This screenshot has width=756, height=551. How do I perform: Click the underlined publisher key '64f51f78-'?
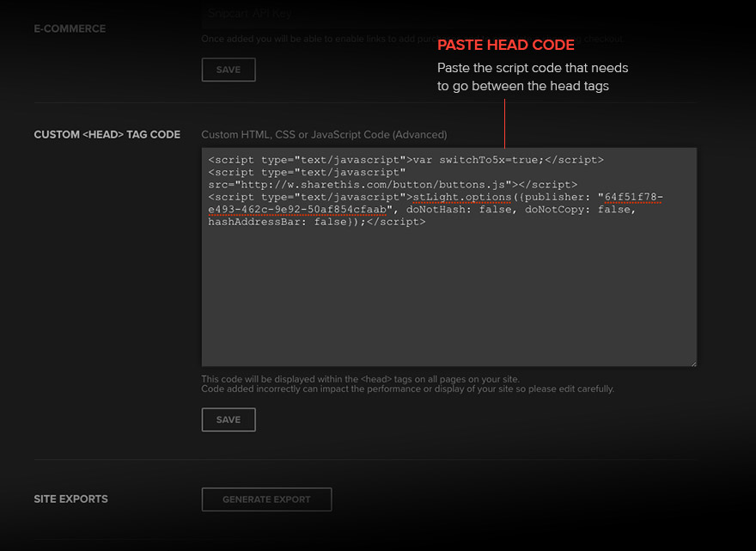[x=633, y=197]
